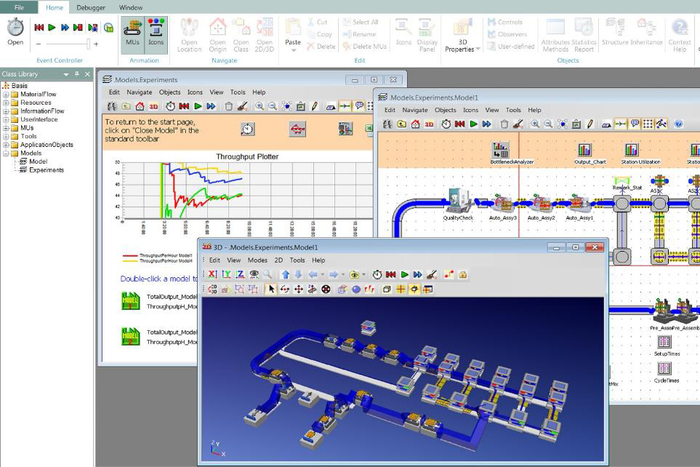
Task: Expand the MaterialFlow folder
Action: click(x=6, y=95)
